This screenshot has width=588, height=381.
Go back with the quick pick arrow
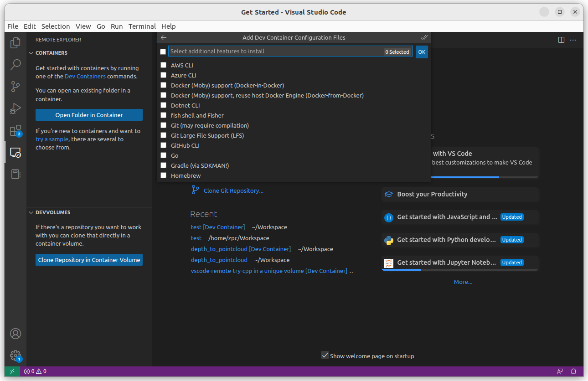click(x=164, y=38)
